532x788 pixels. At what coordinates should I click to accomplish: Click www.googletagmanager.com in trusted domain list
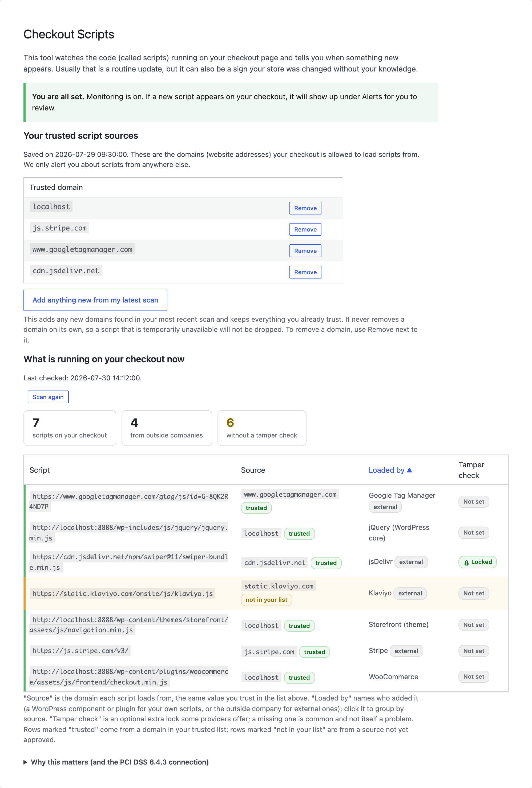[x=82, y=249]
